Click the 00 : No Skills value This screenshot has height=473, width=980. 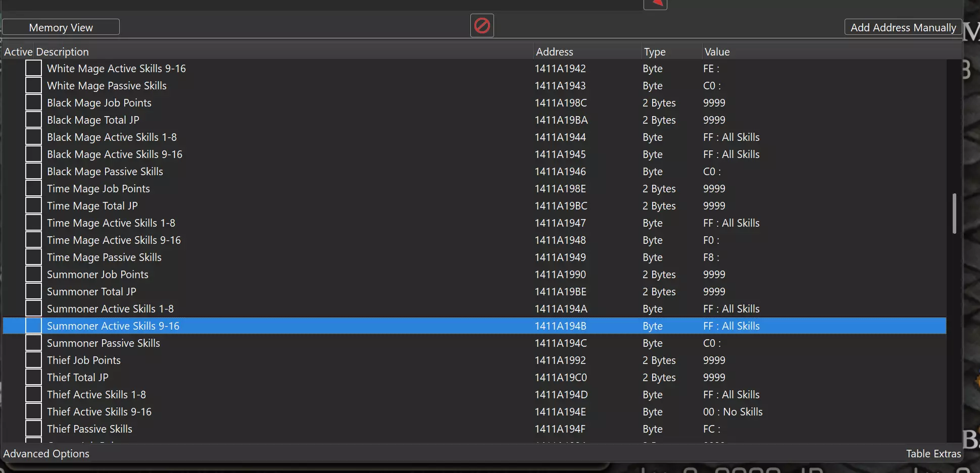tap(732, 411)
